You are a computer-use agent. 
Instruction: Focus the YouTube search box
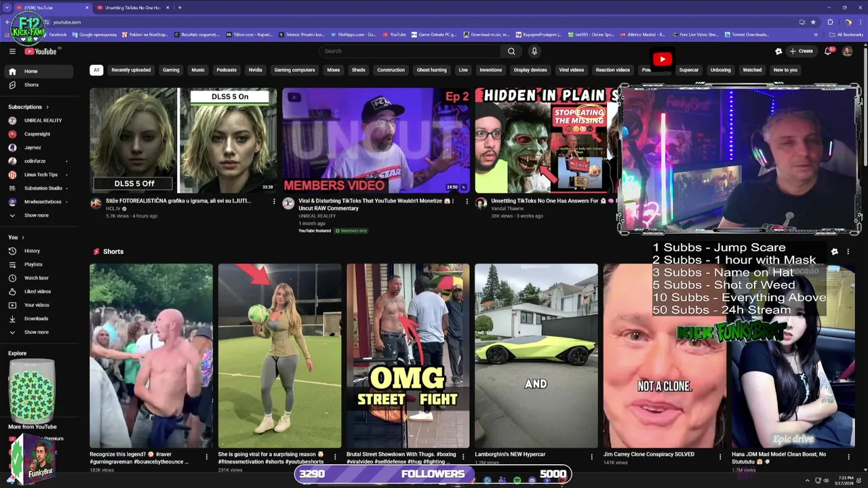tap(410, 51)
